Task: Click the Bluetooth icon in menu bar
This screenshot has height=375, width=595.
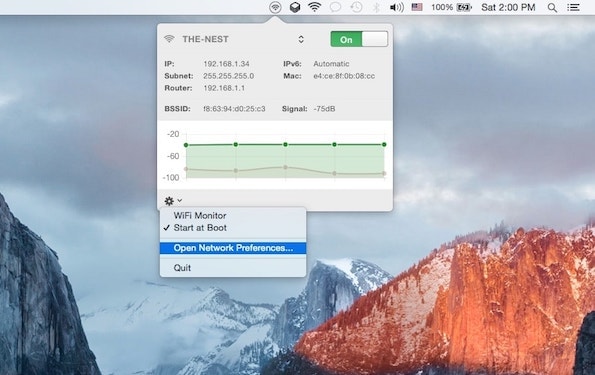Action: (x=376, y=7)
